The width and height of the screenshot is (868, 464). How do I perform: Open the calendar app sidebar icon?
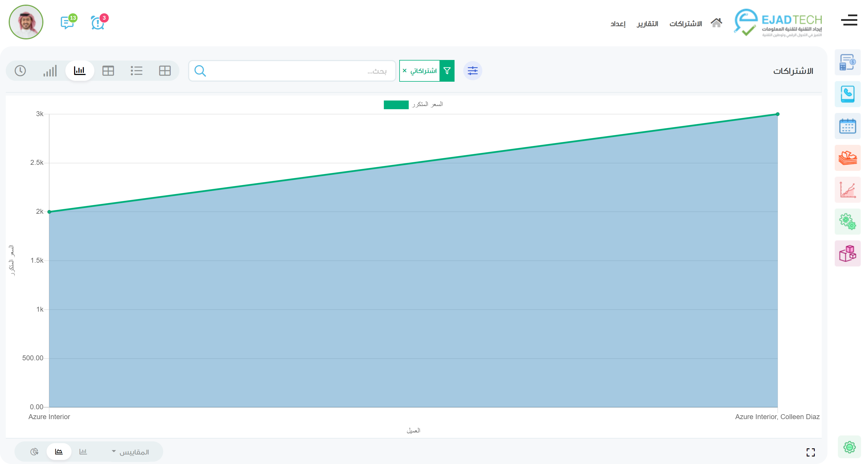coord(847,126)
